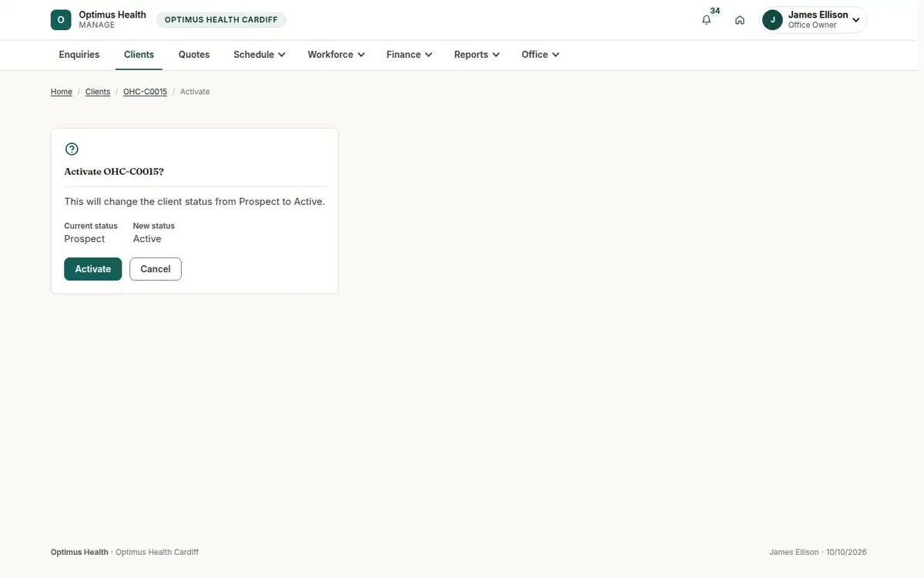Follow the Home breadcrumb link
924x578 pixels.
[62, 92]
